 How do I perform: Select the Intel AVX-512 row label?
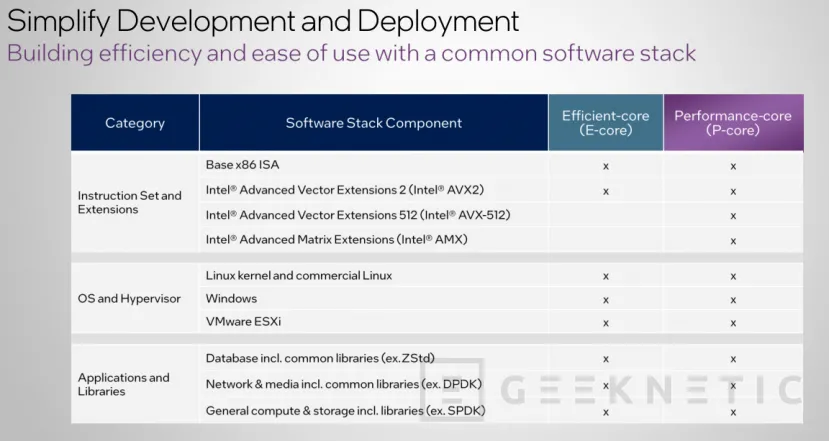[358, 215]
